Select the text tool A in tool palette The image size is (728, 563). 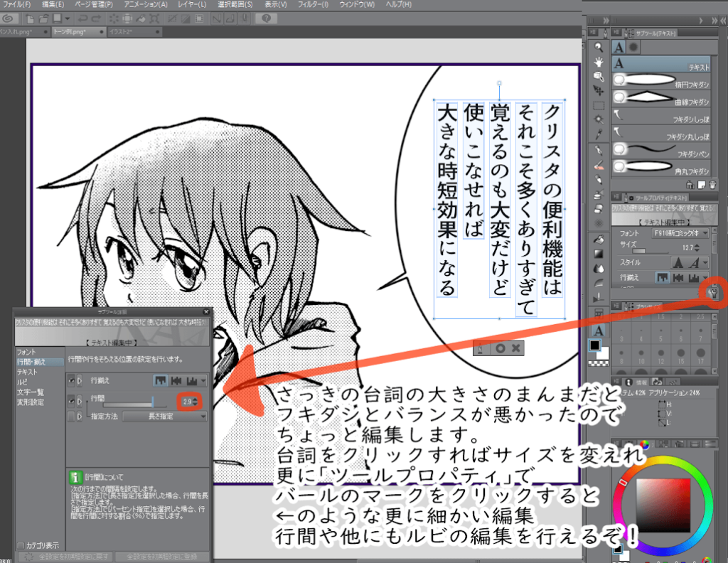599,331
